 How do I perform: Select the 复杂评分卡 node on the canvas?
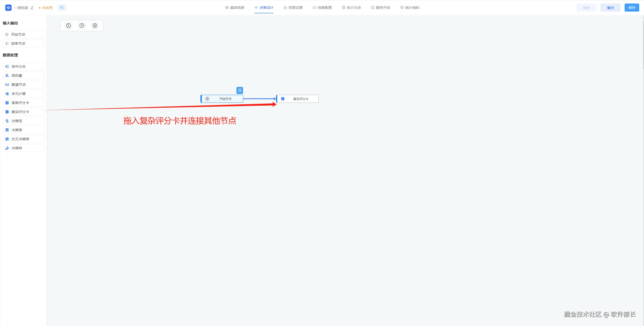298,99
